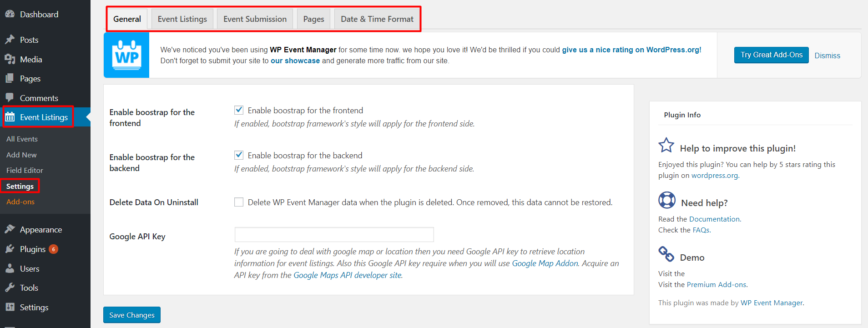868x328 pixels.
Task: Open the Media menu
Action: click(31, 59)
